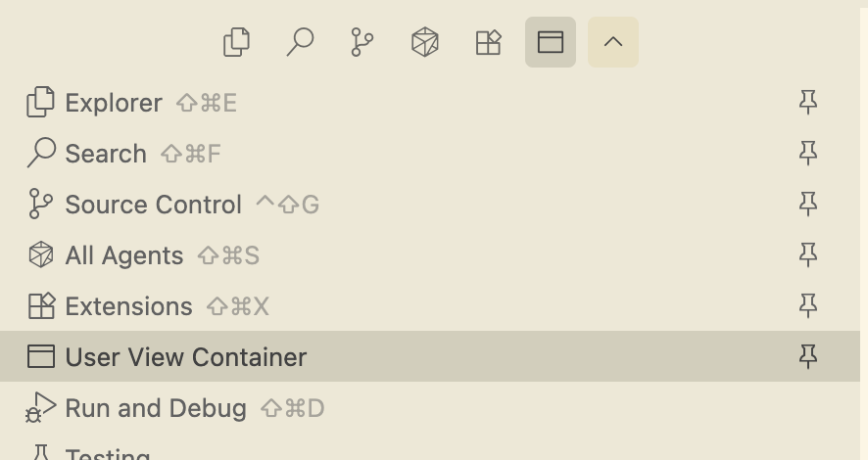Choose Explorer in the views list

pos(114,103)
